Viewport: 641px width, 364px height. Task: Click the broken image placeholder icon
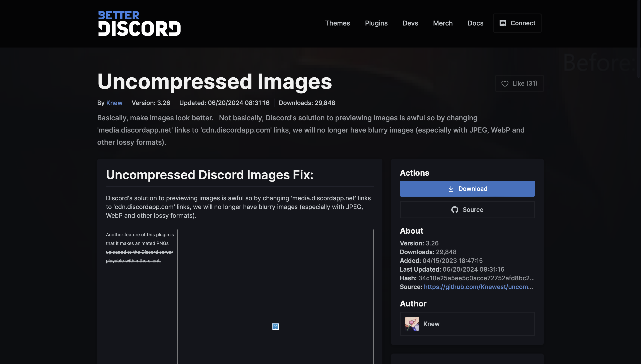click(x=275, y=327)
